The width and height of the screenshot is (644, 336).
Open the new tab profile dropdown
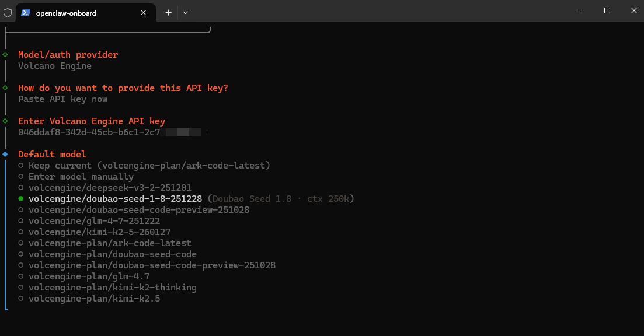coord(185,12)
